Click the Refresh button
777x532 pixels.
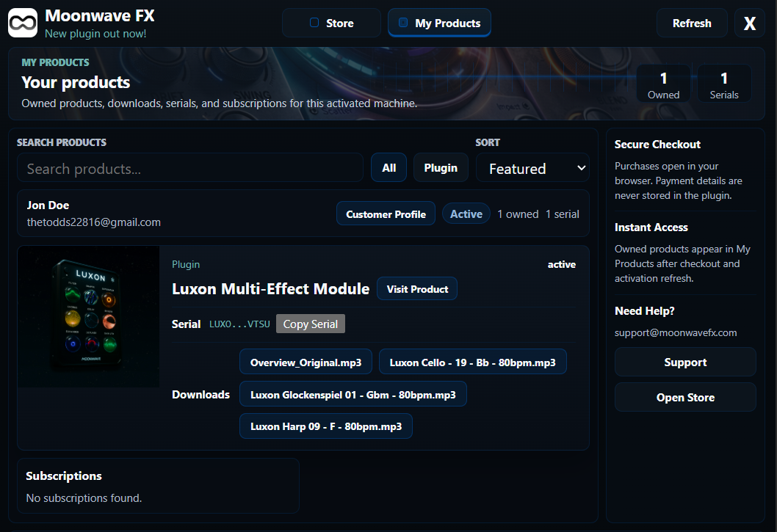click(692, 23)
